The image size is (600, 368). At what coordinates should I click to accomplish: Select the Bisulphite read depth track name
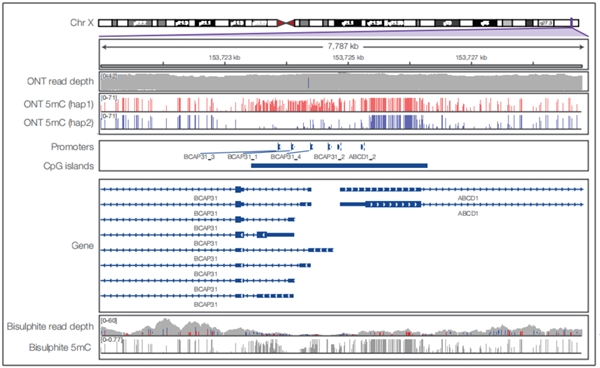pyautogui.click(x=50, y=326)
